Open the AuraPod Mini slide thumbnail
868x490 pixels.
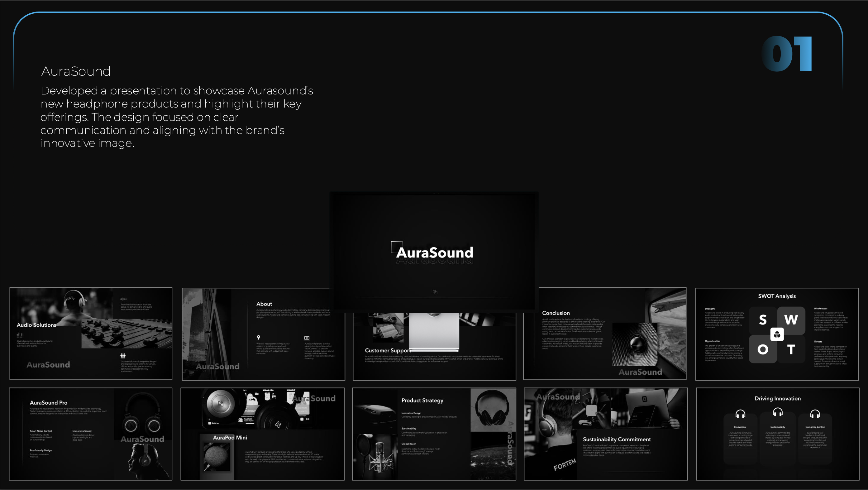click(262, 434)
